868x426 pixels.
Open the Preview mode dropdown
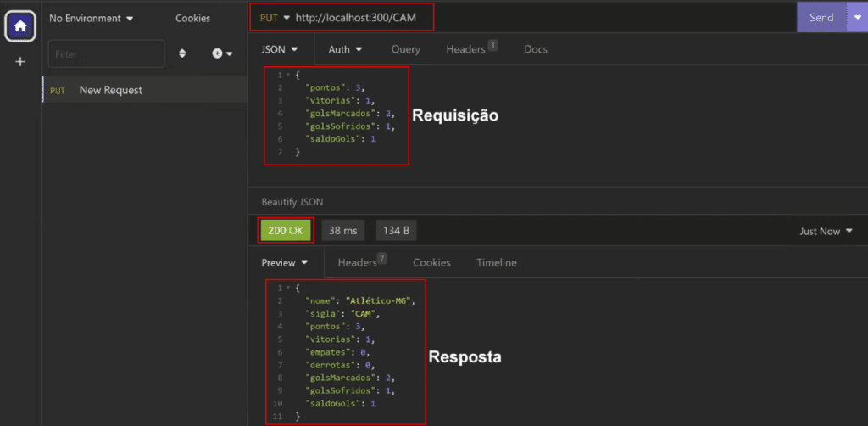285,262
